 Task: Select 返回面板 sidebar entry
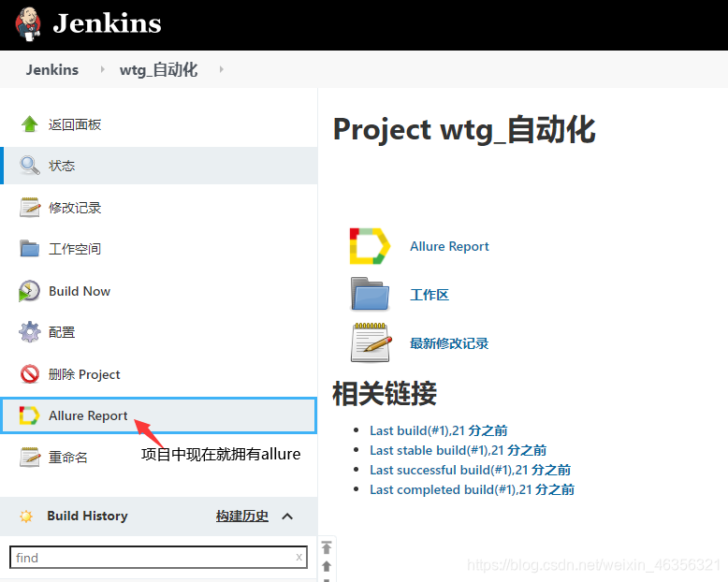coord(75,124)
